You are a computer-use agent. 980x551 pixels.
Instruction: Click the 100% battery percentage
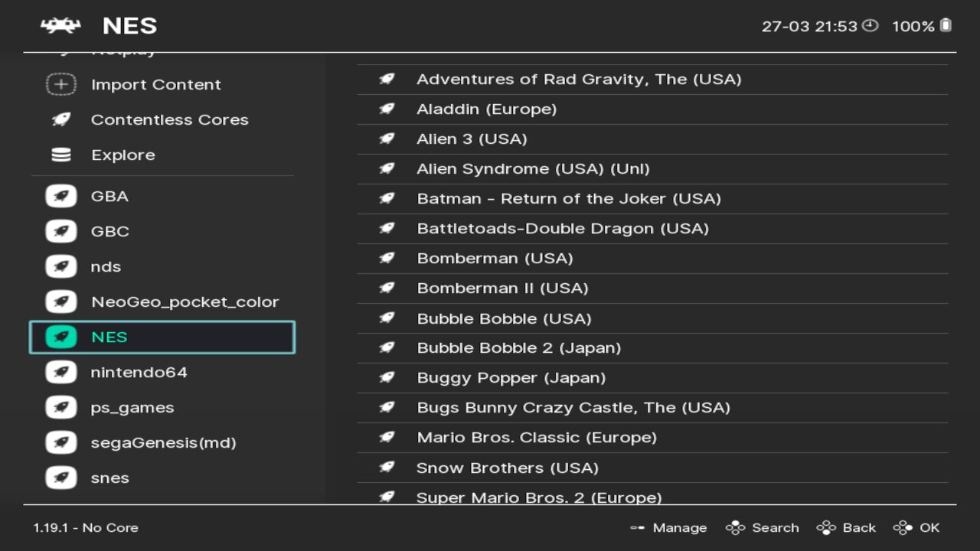[x=913, y=26]
